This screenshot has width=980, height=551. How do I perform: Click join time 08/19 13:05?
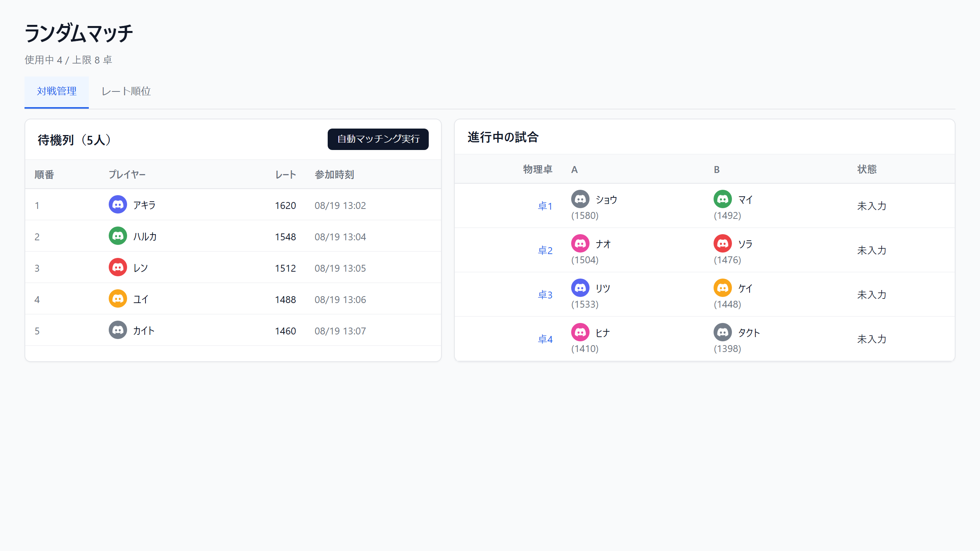[x=340, y=268]
